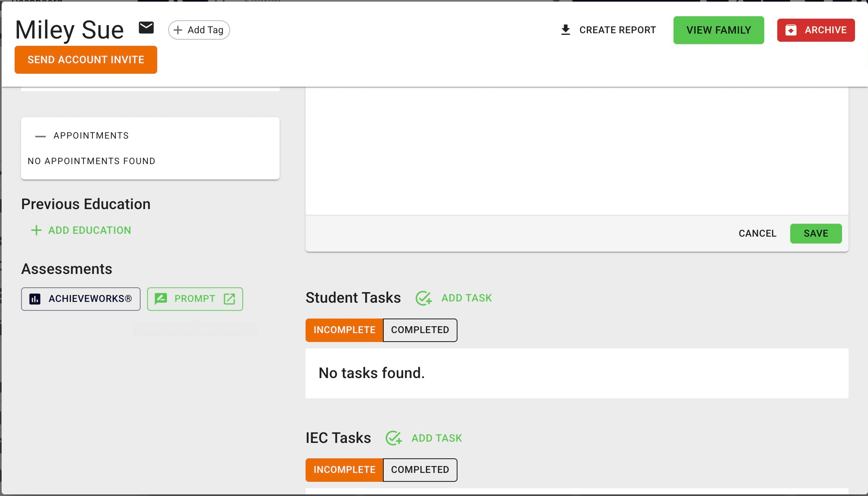Click the Add Task icon beside IEC Tasks
868x496 pixels.
pos(393,438)
